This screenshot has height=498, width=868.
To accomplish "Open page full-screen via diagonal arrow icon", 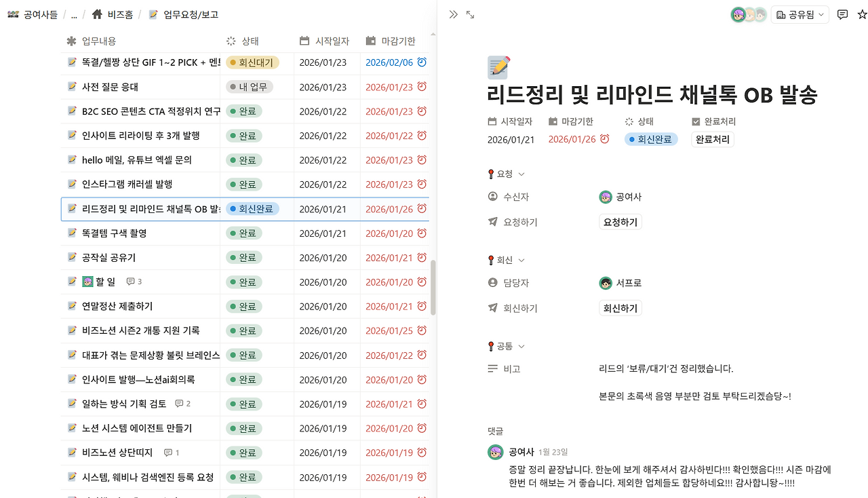I will point(470,13).
